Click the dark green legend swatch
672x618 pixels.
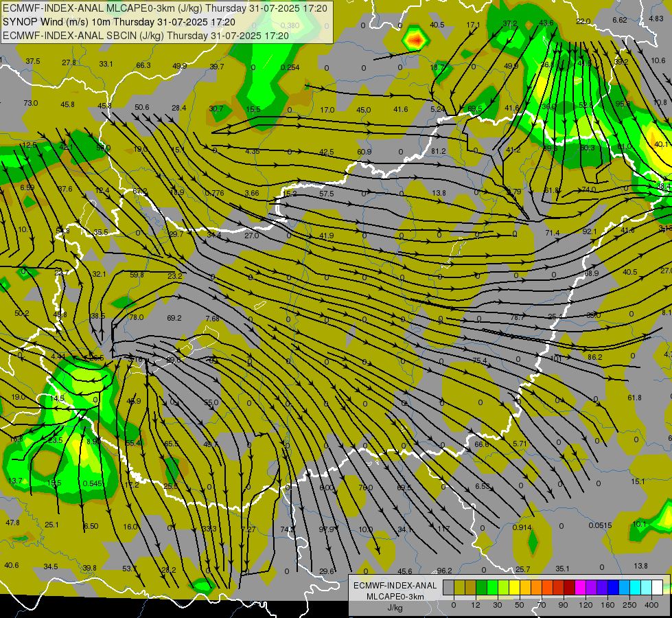click(481, 587)
